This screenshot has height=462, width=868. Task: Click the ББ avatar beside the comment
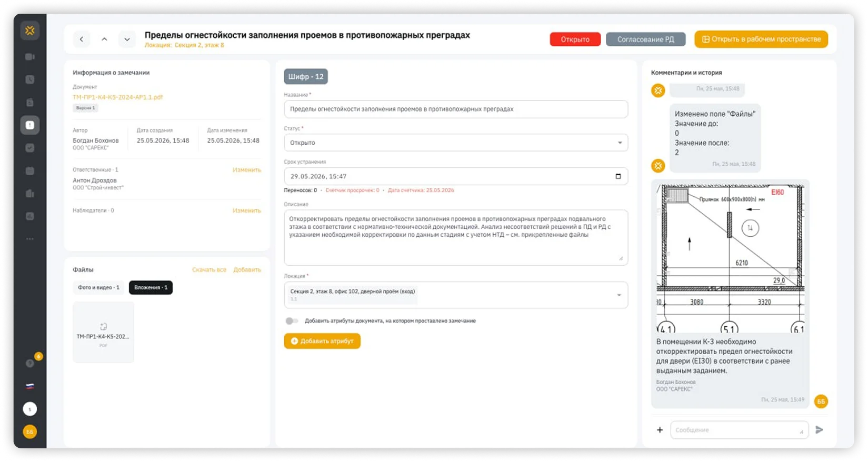821,401
